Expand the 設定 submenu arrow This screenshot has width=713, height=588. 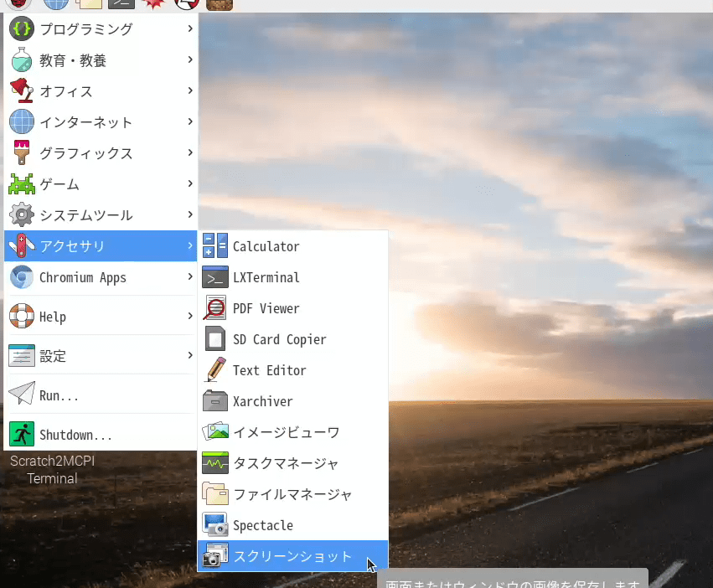coord(190,355)
